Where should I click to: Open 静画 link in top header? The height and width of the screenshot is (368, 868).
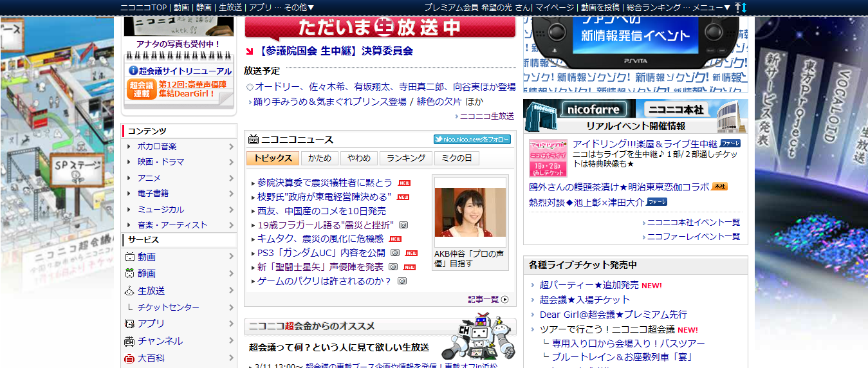(x=204, y=7)
